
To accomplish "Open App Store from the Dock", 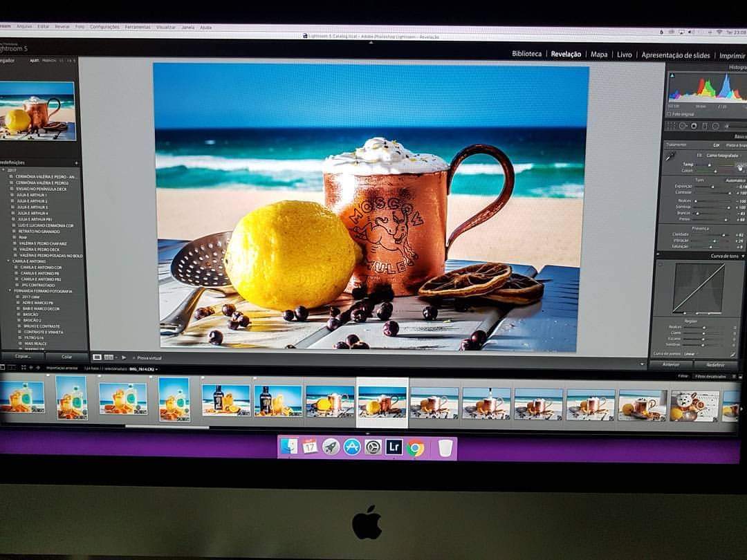I will click(x=352, y=447).
